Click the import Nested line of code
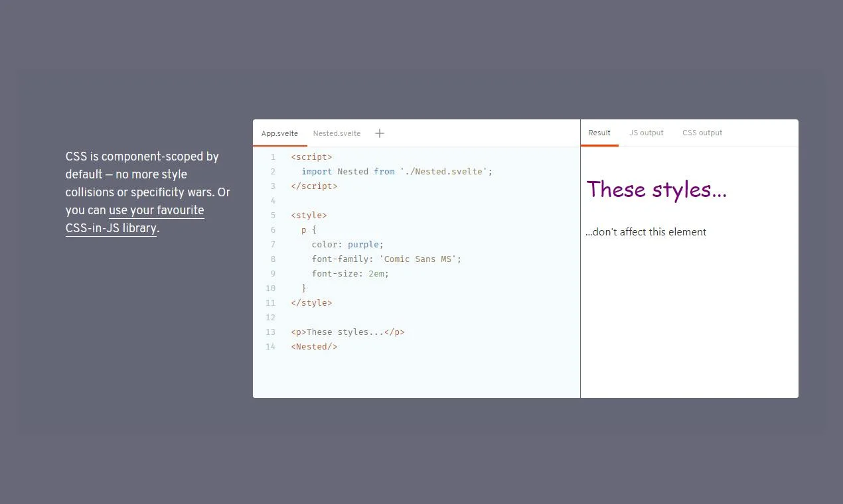 click(397, 172)
